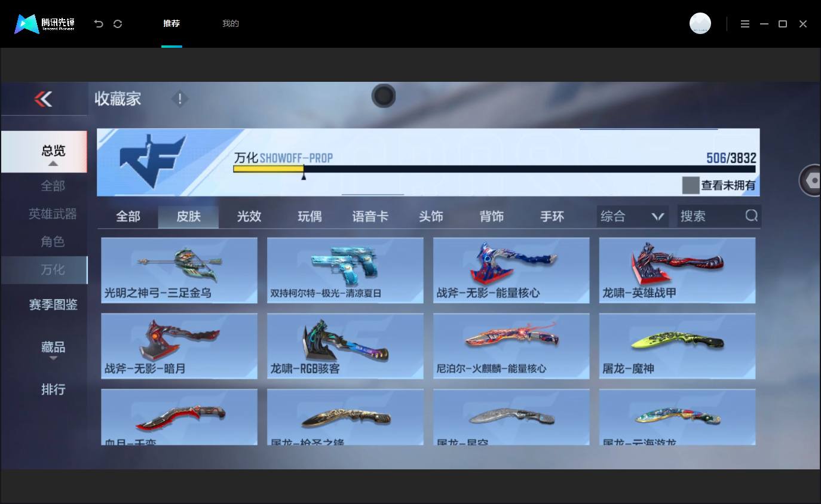The width and height of the screenshot is (821, 504).
Task: Select the 战斧-无影-能量核心 skin card
Action: (x=511, y=271)
